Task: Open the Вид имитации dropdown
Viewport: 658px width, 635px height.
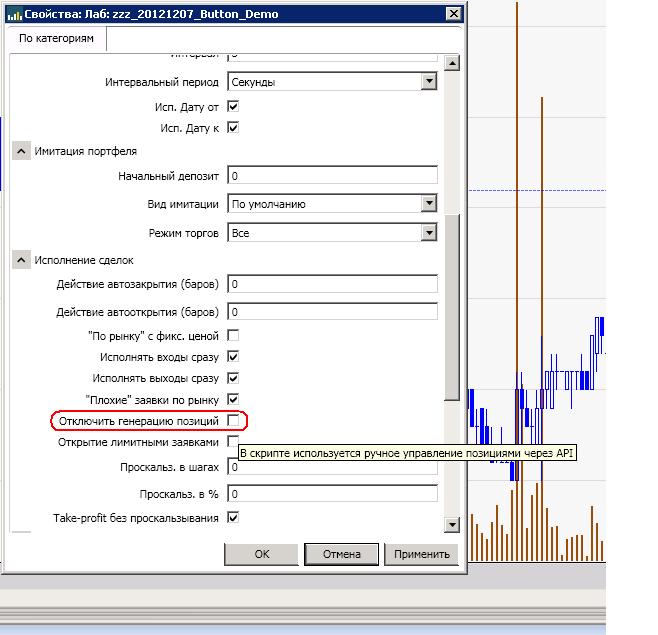Action: point(428,204)
